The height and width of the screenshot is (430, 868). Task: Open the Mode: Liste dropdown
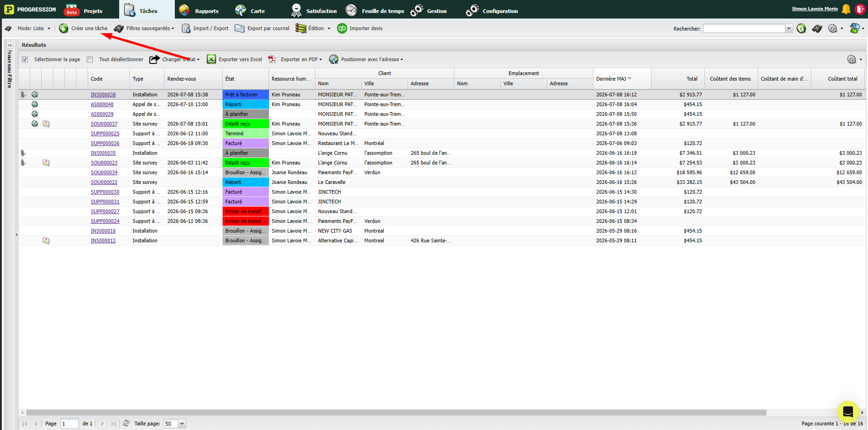click(x=33, y=29)
